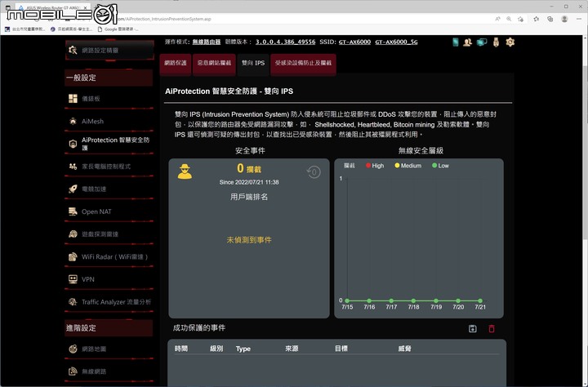588x387 pixels.
Task: Close the ASUS Wireless Router browser tab
Action: click(86, 7)
